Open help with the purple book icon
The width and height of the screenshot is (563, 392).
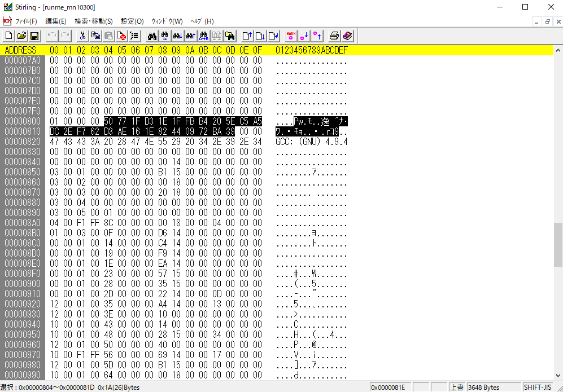click(x=347, y=36)
